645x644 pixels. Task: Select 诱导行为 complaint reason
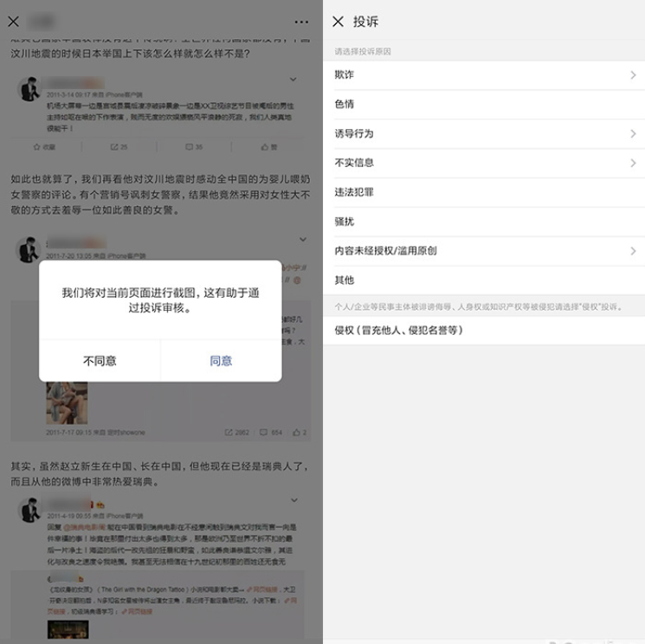coord(484,133)
